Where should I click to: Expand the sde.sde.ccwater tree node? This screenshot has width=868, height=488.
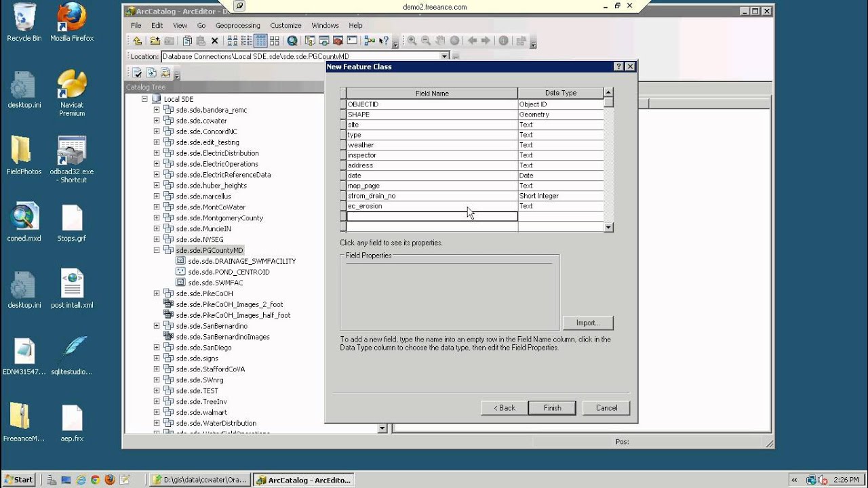[x=157, y=121]
